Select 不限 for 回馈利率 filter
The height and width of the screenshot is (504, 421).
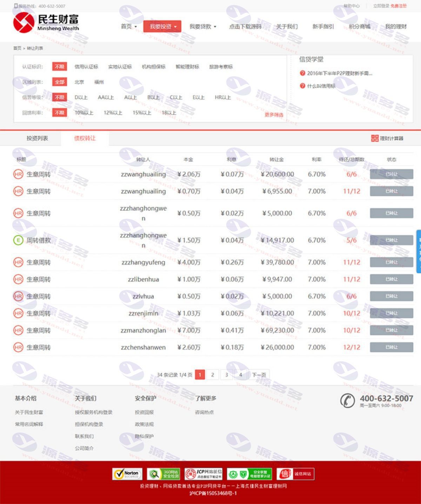(x=59, y=113)
